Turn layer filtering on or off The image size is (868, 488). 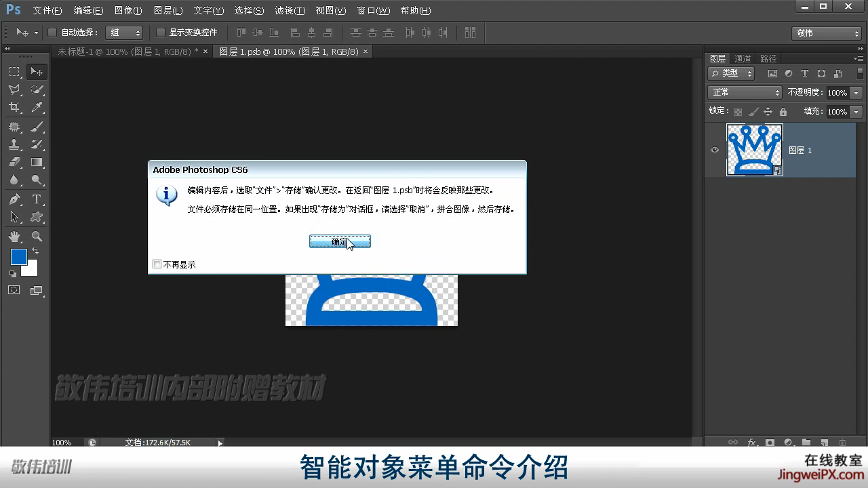point(859,73)
